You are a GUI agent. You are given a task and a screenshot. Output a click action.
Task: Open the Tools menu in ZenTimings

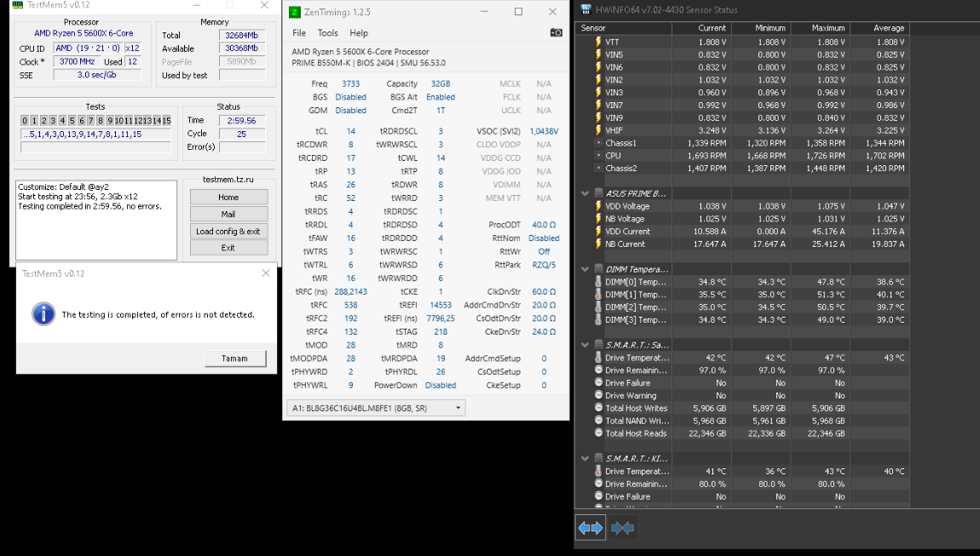pos(327,33)
